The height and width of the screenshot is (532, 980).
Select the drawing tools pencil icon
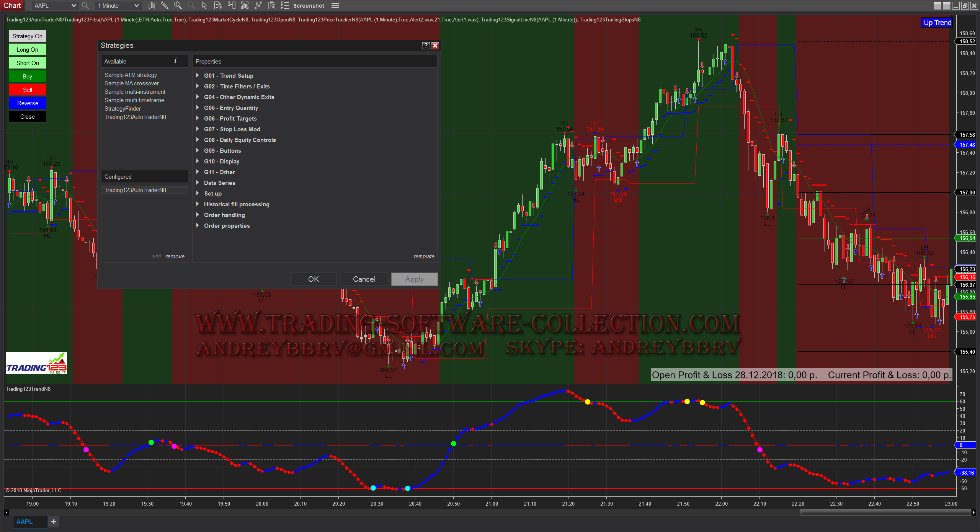(x=165, y=5)
